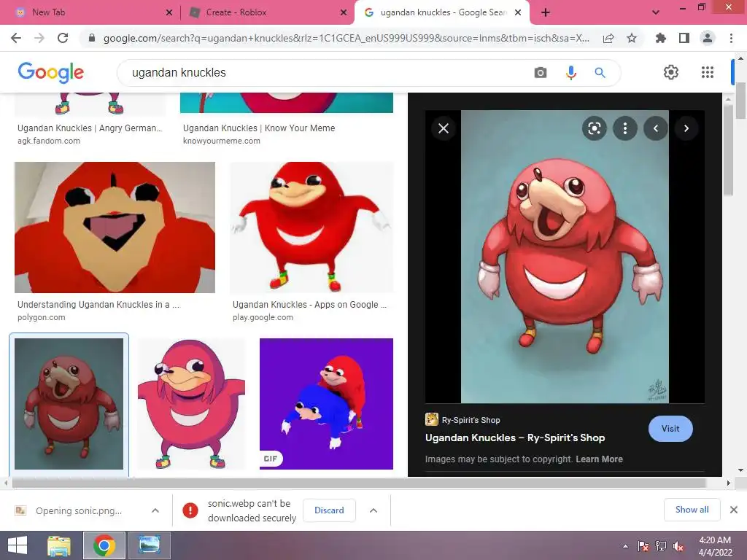Screen dimensions: 747x560
Task: Click Show all downloads
Action: pos(692,510)
